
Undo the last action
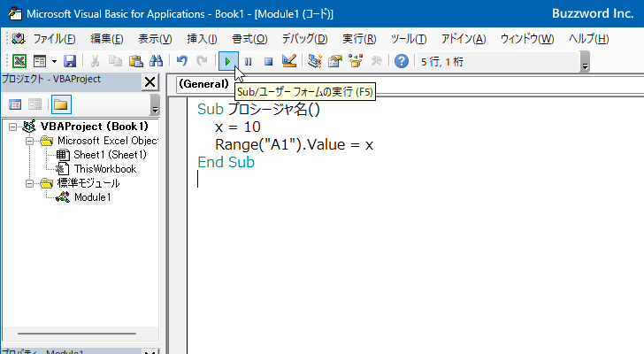pyautogui.click(x=181, y=61)
